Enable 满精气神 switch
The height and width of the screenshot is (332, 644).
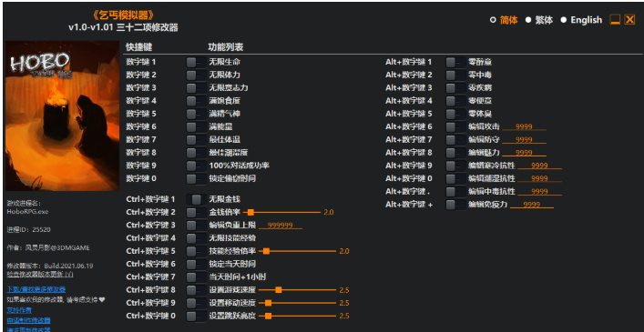[x=196, y=114]
